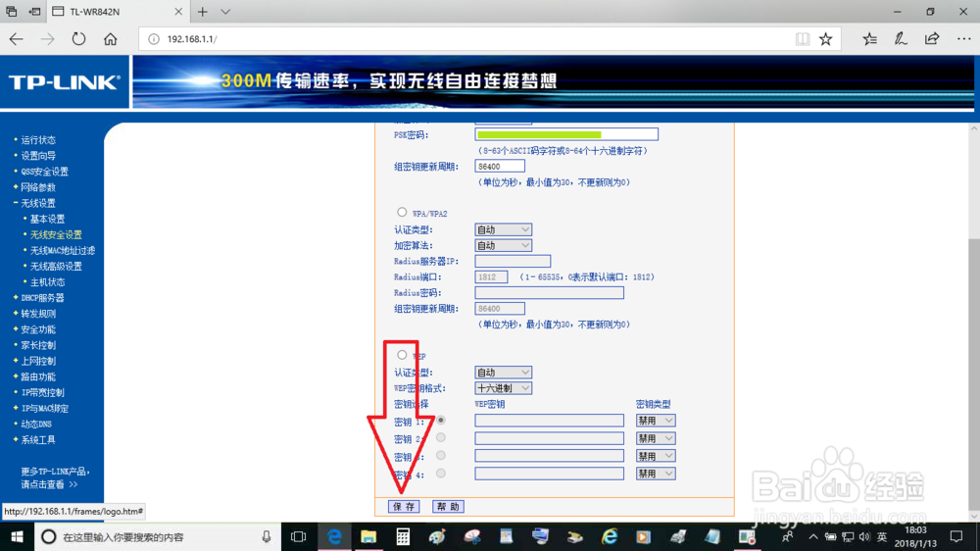Screen dimensions: 980x551
Task: Refresh the router page
Action: tap(78, 39)
